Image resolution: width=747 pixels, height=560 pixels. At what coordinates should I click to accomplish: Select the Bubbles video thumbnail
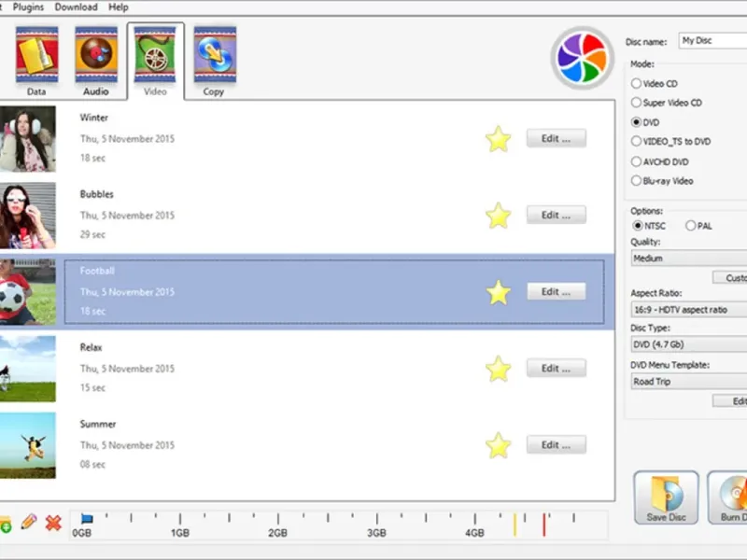click(x=28, y=216)
